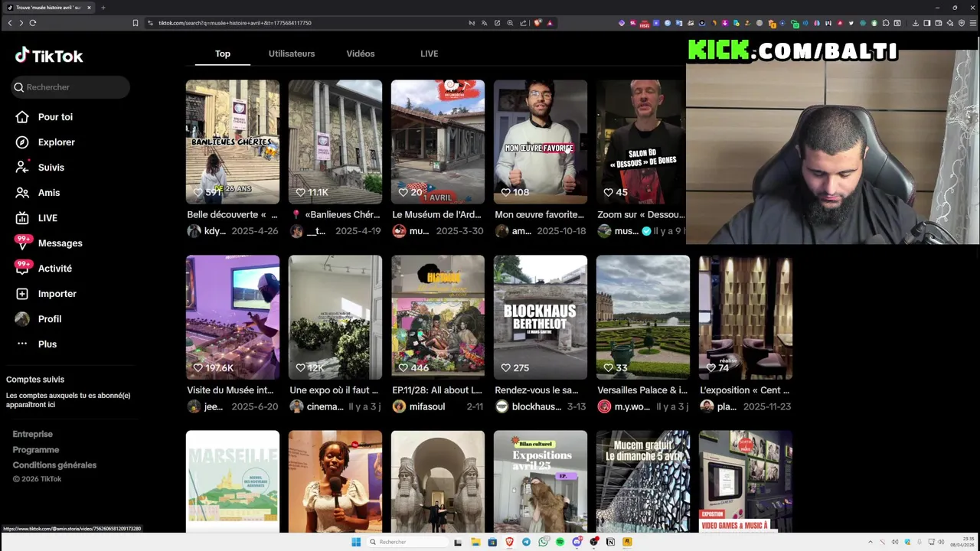
Task: Open author jee... profile under Visite du Musée
Action: pos(213,407)
